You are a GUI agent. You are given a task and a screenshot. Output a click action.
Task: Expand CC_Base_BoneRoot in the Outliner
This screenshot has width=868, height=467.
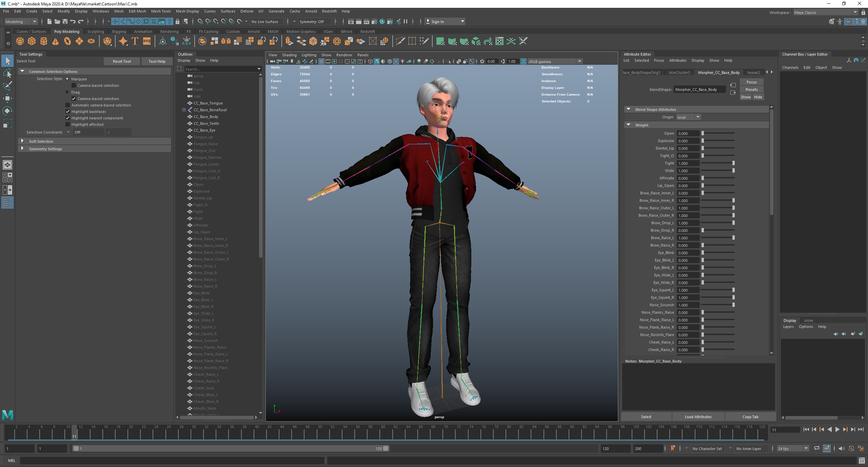click(184, 110)
